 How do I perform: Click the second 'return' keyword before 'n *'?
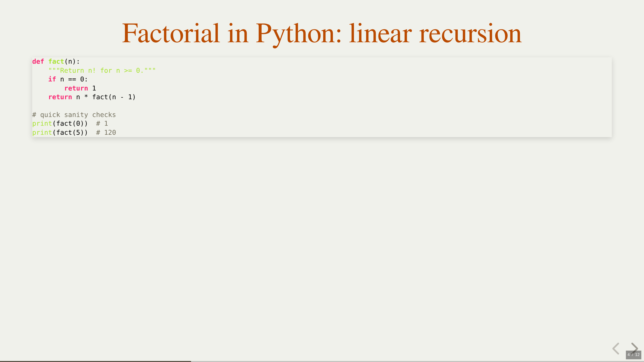tap(60, 97)
